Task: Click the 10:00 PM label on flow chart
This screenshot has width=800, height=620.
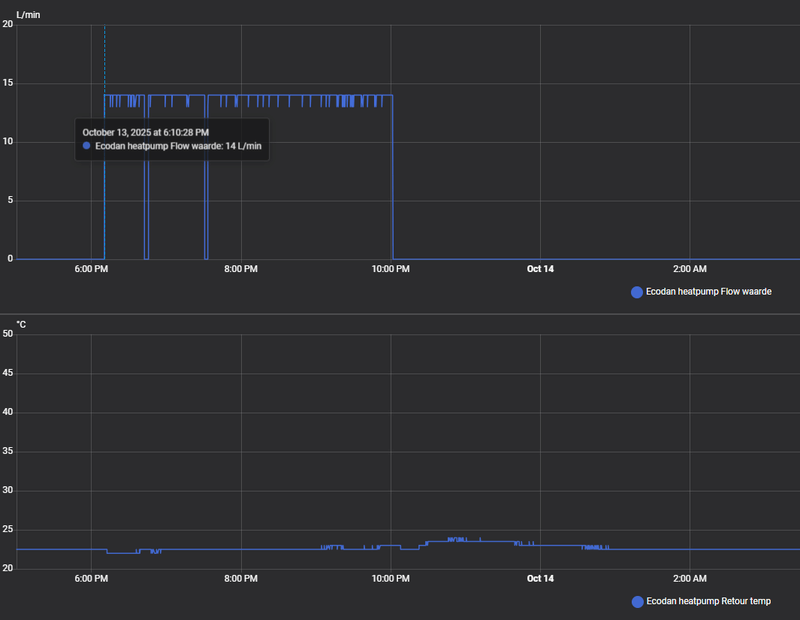Action: click(x=390, y=269)
